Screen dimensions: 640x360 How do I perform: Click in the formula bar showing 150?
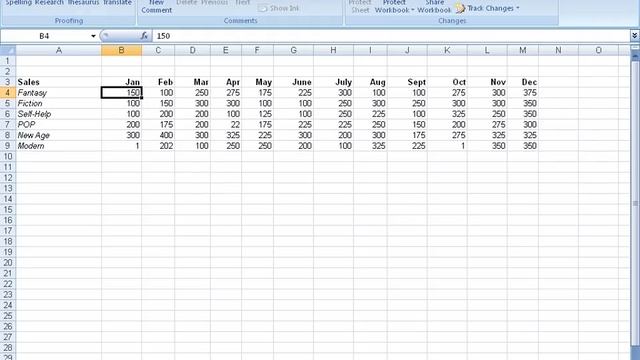[x=391, y=36]
